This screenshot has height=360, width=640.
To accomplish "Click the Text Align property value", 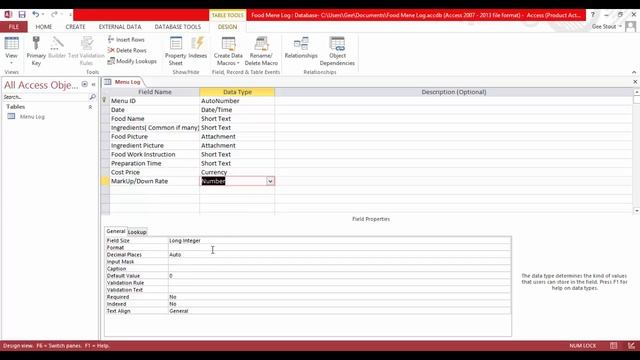I will click(339, 311).
